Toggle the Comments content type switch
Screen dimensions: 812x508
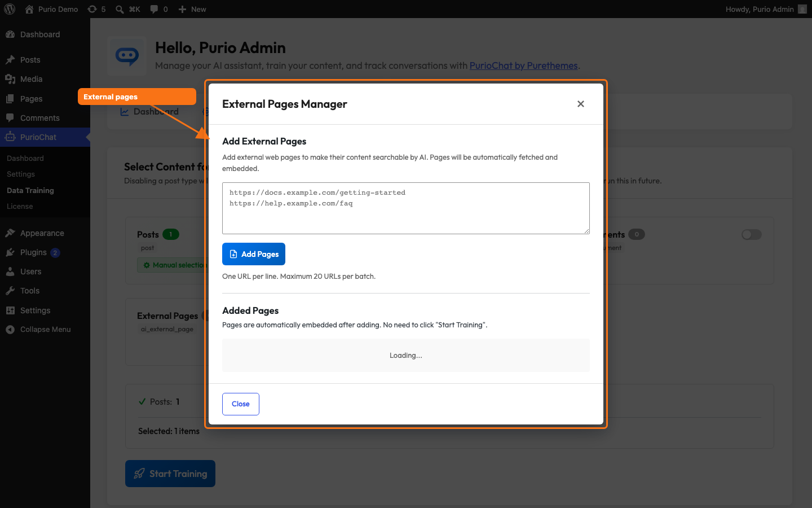pos(752,234)
